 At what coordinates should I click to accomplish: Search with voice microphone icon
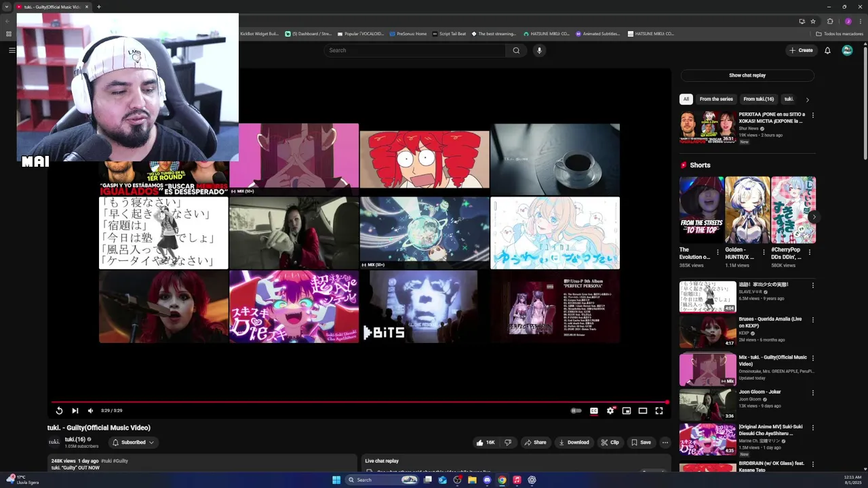[540, 50]
